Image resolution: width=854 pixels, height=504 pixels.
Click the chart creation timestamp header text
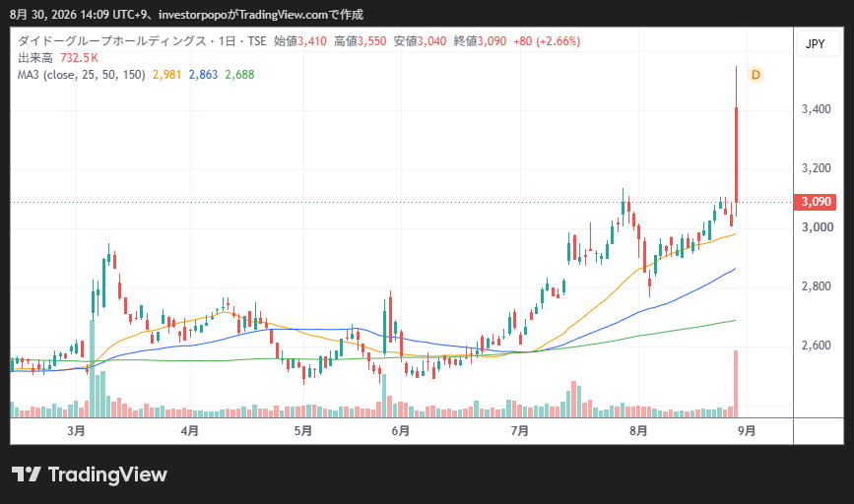click(186, 15)
